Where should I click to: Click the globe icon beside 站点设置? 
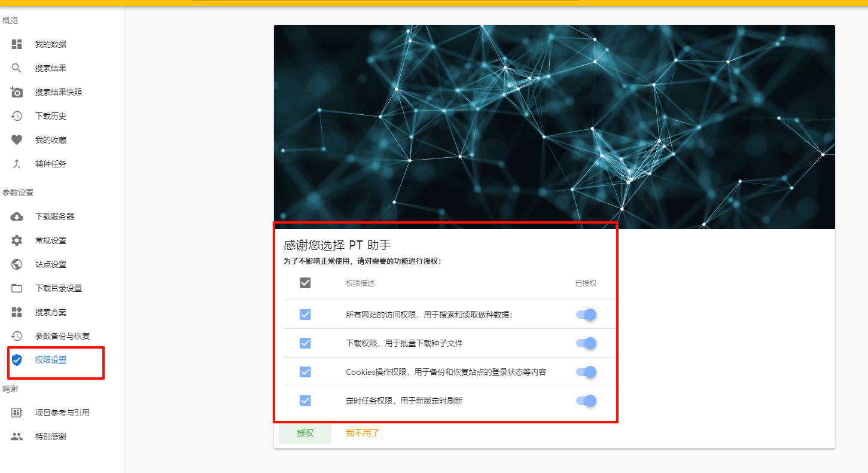click(x=17, y=264)
